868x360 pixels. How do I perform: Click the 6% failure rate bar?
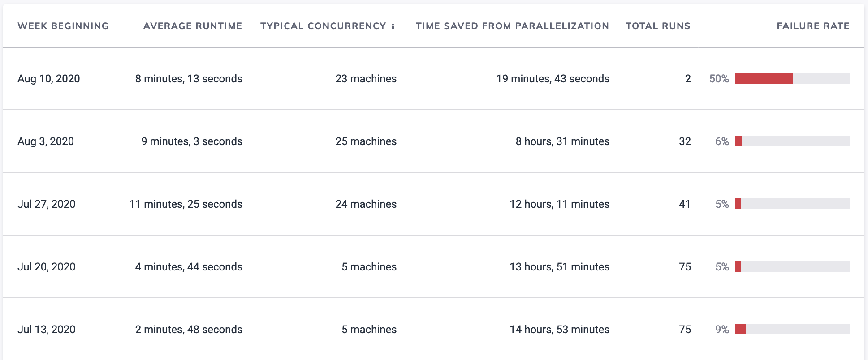click(739, 141)
